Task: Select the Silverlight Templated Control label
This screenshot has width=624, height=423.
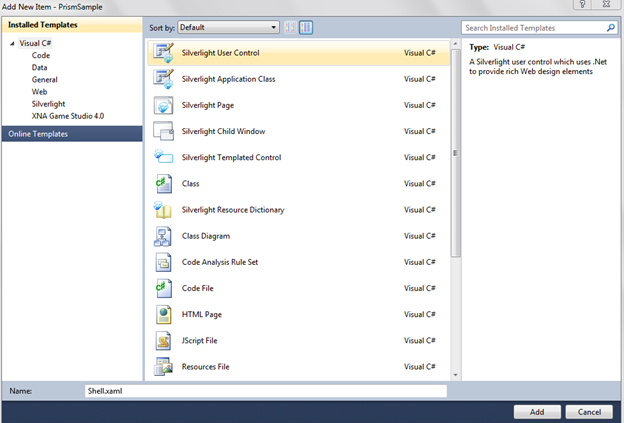Action: point(231,158)
